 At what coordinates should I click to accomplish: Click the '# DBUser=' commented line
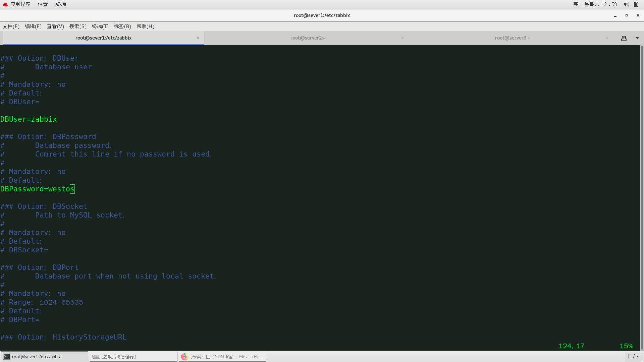20,102
